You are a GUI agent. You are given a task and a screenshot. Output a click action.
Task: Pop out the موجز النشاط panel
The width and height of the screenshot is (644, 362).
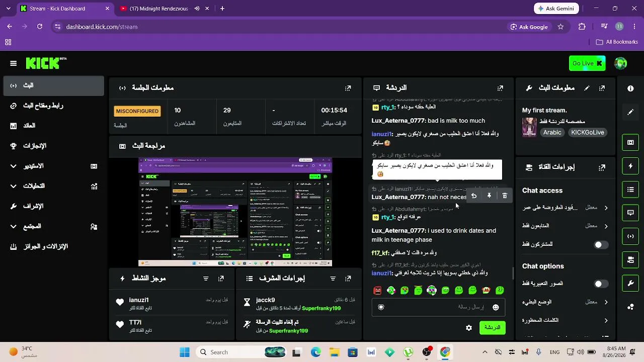[221, 278]
